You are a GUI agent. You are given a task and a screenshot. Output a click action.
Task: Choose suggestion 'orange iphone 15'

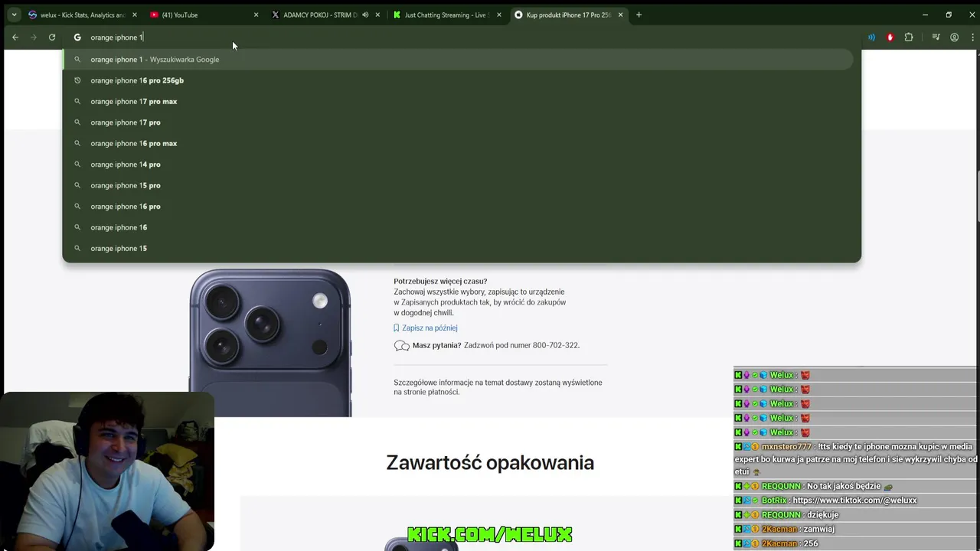pyautogui.click(x=458, y=249)
